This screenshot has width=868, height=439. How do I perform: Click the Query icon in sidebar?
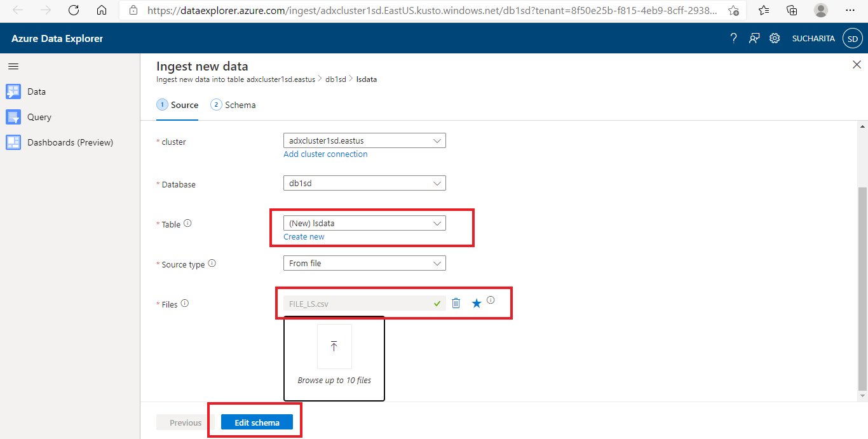pyautogui.click(x=13, y=117)
